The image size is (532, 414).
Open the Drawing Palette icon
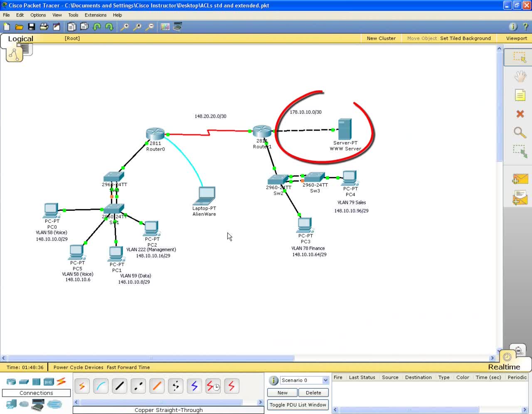pyautogui.click(x=165, y=27)
